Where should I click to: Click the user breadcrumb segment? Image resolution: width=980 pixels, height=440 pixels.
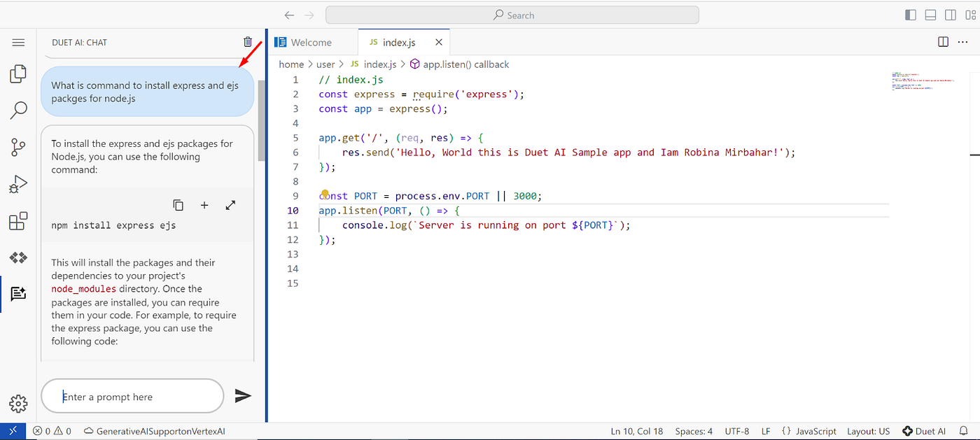pos(325,64)
